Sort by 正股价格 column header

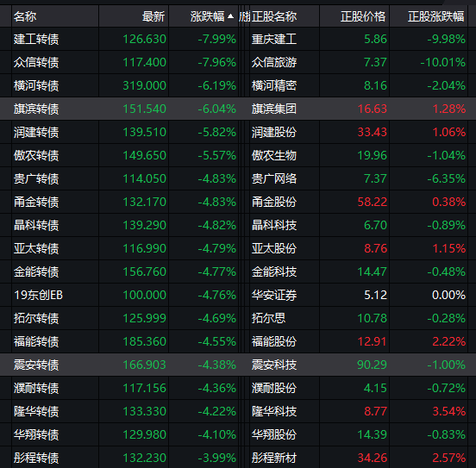363,16
